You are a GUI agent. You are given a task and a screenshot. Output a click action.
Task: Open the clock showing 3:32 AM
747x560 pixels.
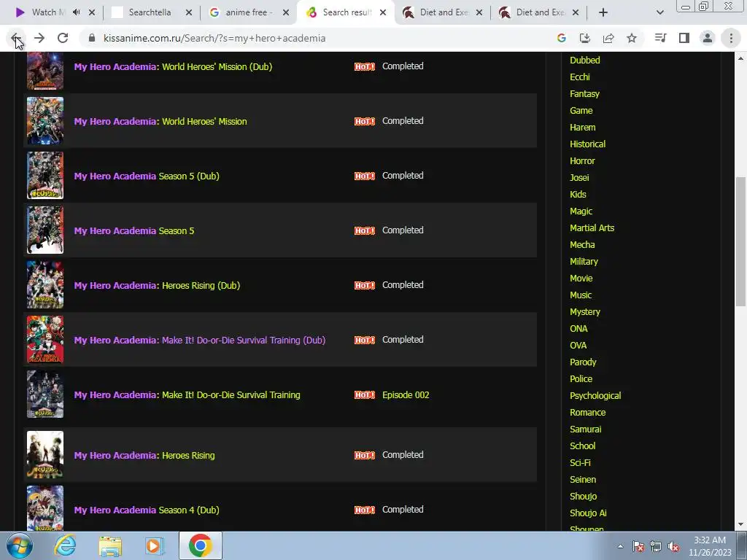(x=709, y=545)
